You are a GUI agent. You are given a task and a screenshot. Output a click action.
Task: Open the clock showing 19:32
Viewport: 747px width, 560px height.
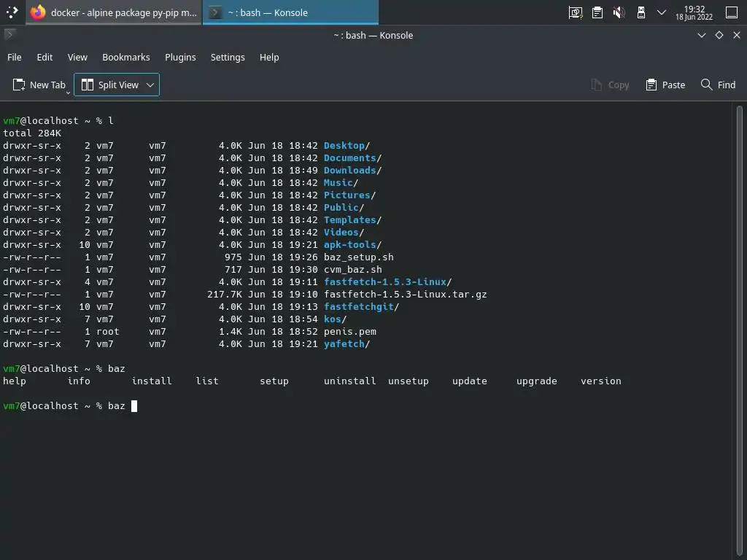click(694, 13)
